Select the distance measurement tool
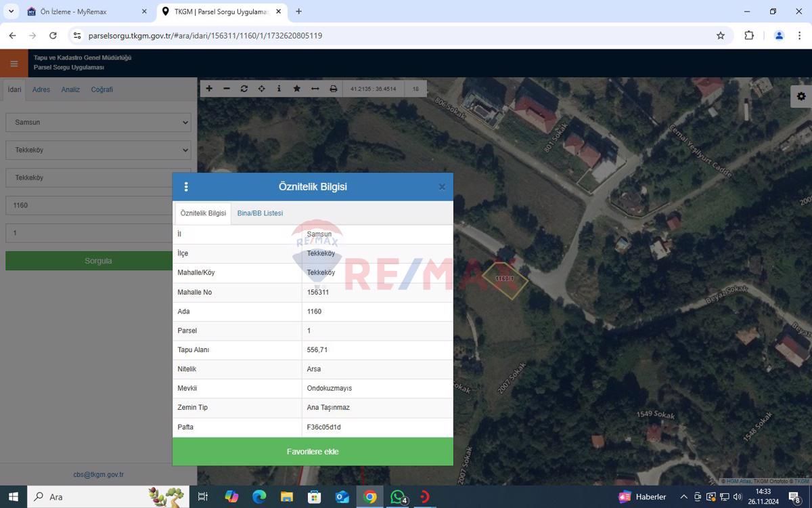This screenshot has height=508, width=812. 315,89
